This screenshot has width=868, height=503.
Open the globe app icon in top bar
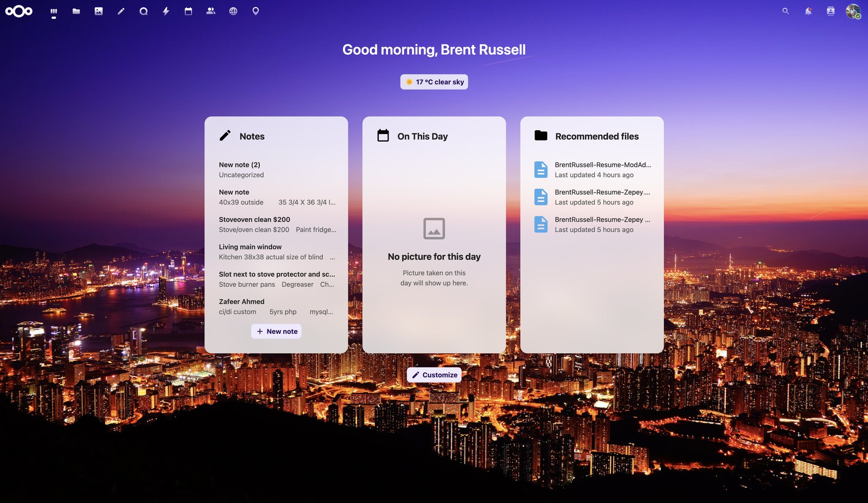[x=233, y=11]
